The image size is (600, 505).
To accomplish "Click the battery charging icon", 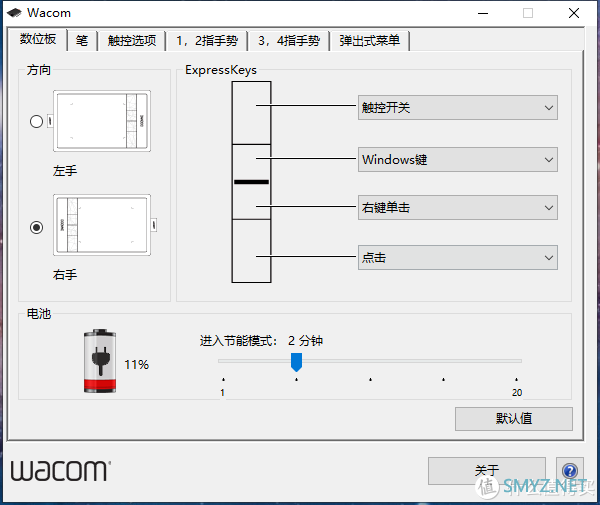I will coord(100,361).
